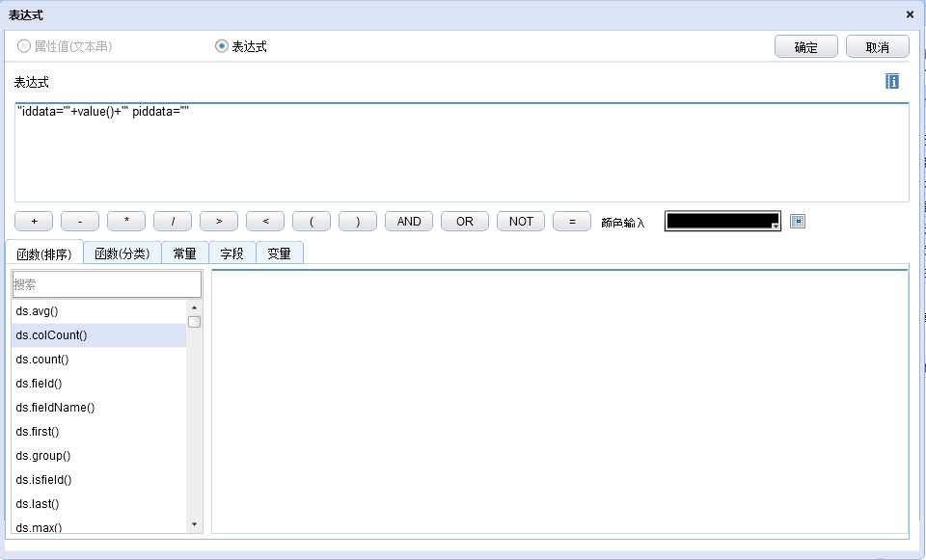Open the black color input dropdown
926x560 pixels.
pos(722,222)
